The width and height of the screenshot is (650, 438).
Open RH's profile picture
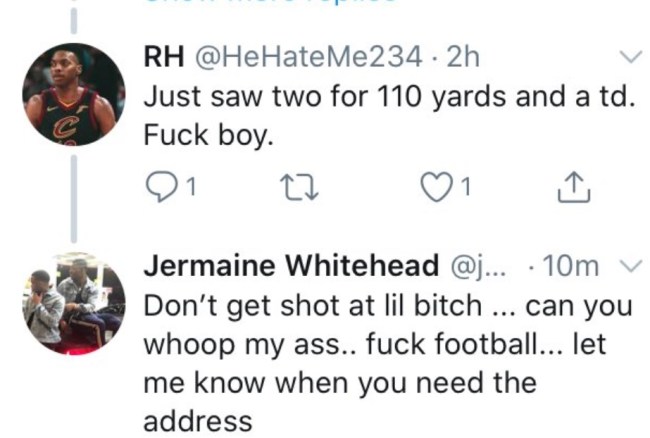click(73, 95)
